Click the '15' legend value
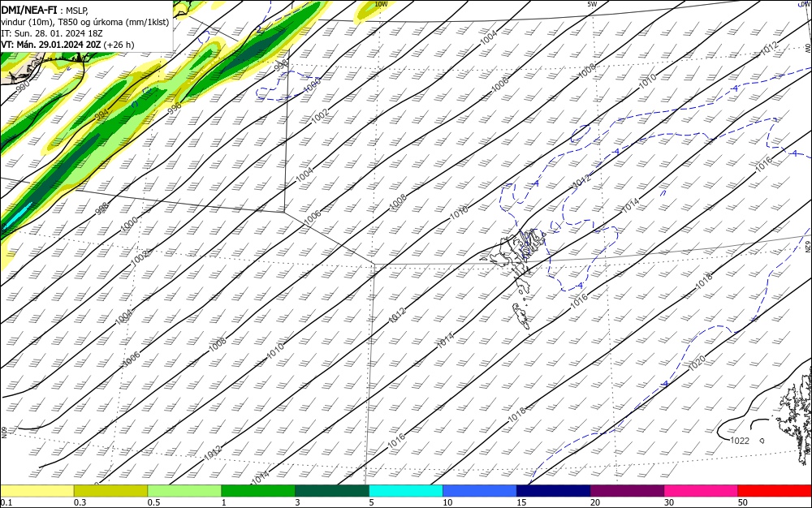This screenshot has height=508, width=812. click(521, 502)
